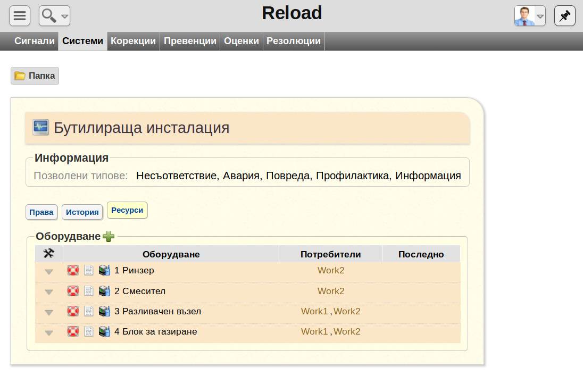Open the 2 Смесител equipment entry
The width and height of the screenshot is (583, 392).
140,291
